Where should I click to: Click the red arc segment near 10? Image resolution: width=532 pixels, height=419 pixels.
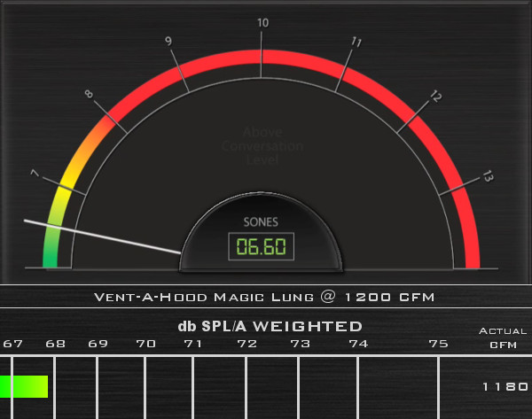[x=262, y=57]
